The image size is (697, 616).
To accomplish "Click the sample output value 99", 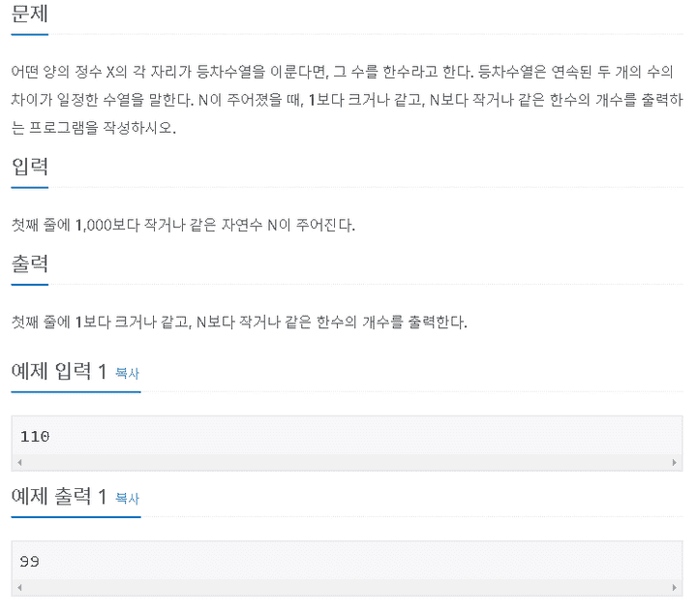I will [29, 562].
